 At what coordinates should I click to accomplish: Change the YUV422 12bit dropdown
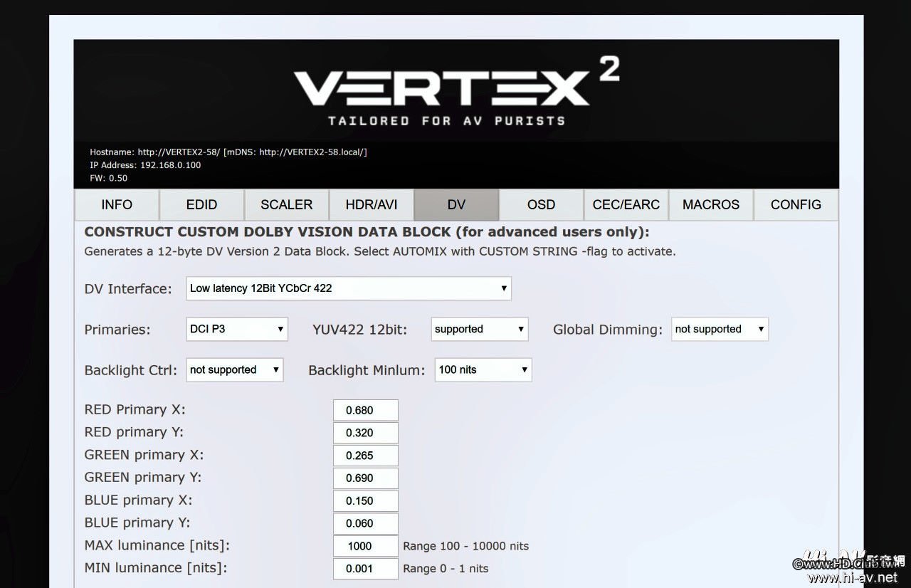tap(480, 329)
